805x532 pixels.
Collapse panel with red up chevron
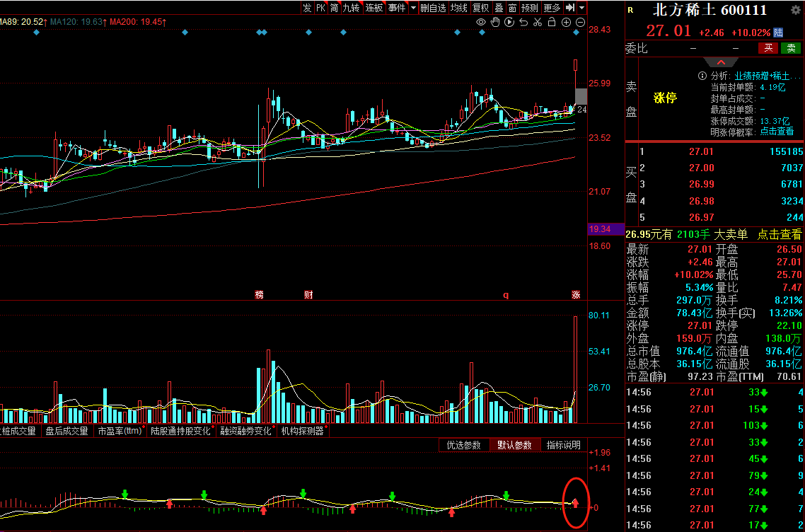(x=720, y=62)
